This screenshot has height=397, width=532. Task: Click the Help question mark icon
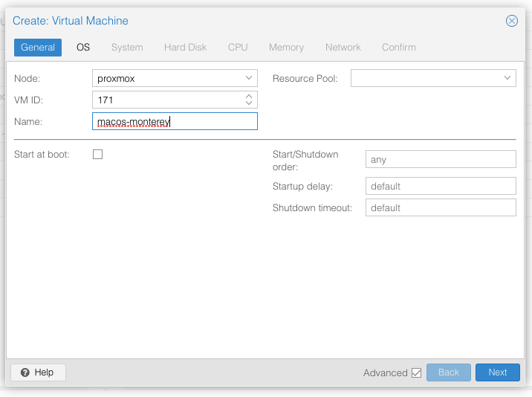25,372
